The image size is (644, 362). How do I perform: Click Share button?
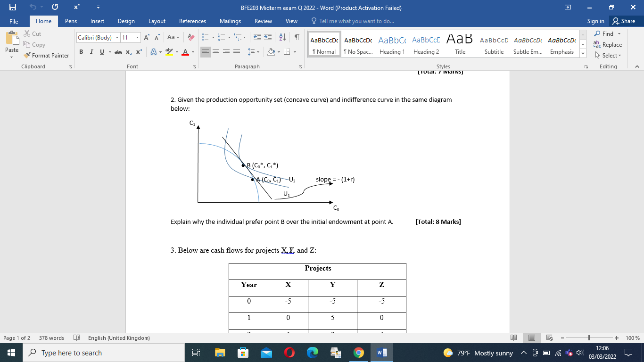coord(624,21)
